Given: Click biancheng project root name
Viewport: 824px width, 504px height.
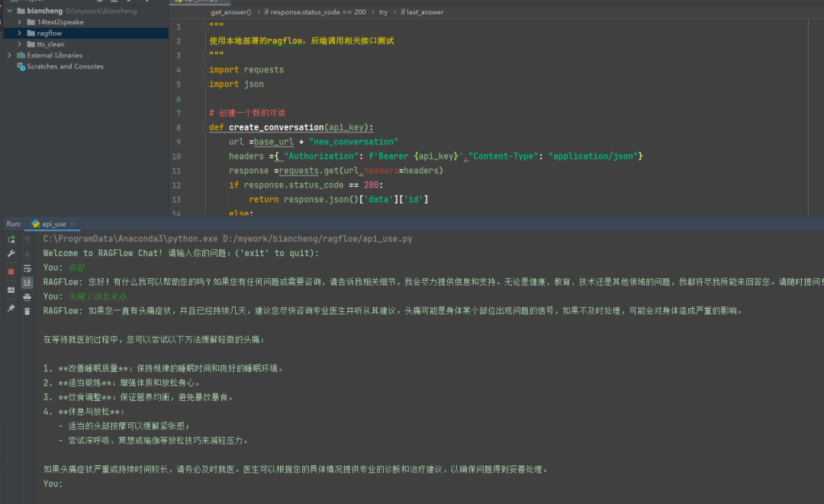Looking at the screenshot, I should 45,11.
